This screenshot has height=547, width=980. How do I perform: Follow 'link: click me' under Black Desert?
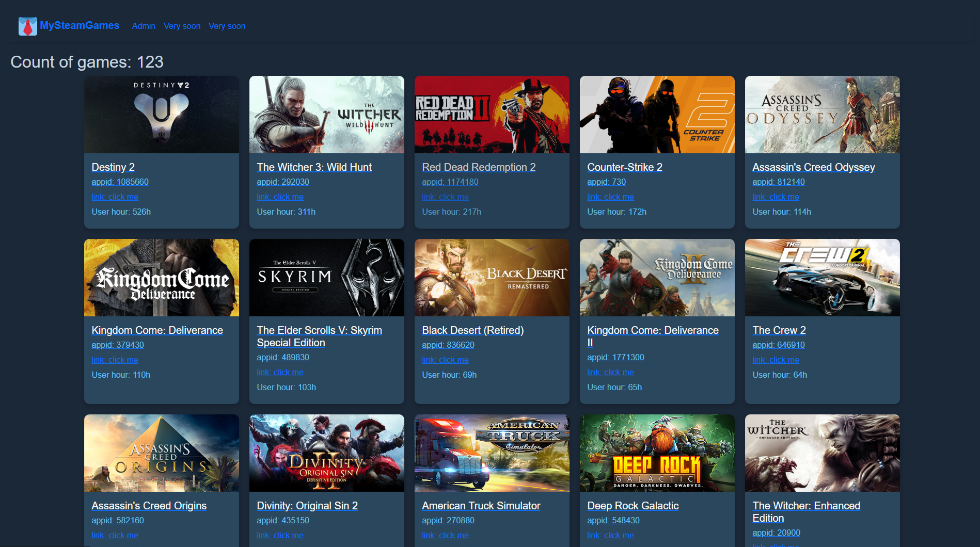(x=445, y=360)
